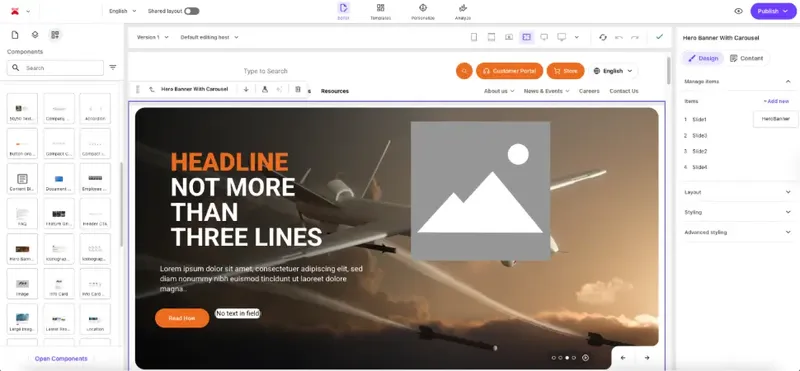The image size is (800, 371).
Task: Open the Default editing host dropdown
Action: (x=209, y=37)
